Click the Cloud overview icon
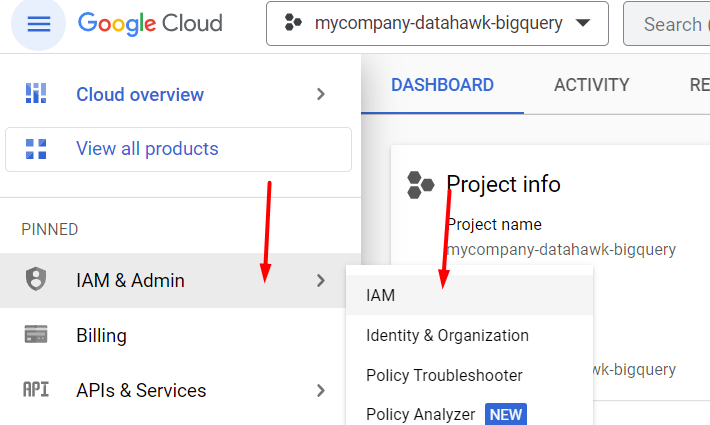Viewport: 710px width, 425px height. point(36,93)
